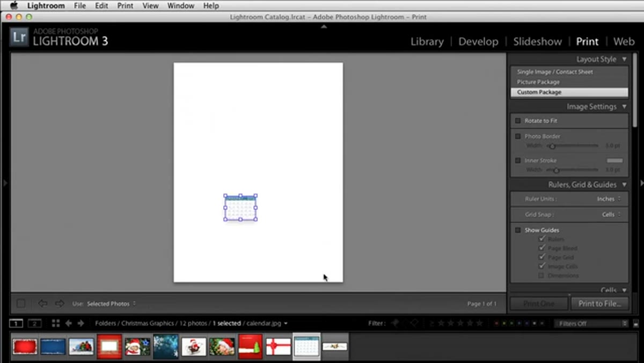Open Inner Stroke color swatch

(614, 161)
